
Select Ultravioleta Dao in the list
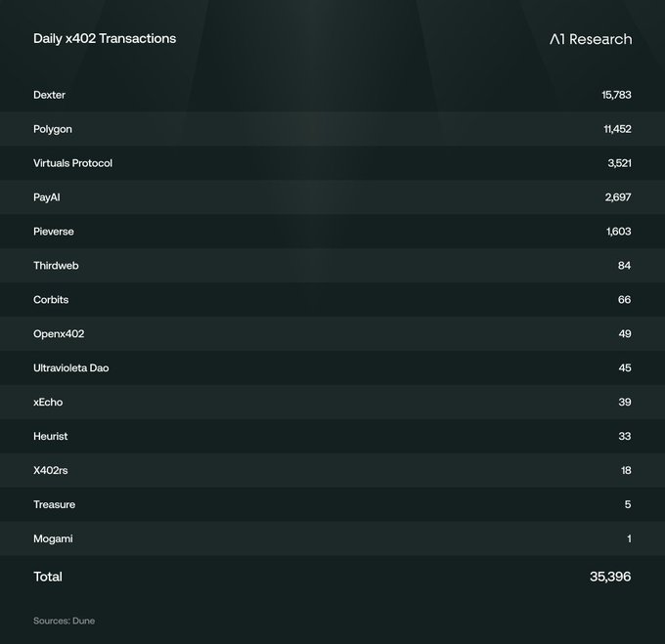tap(70, 368)
